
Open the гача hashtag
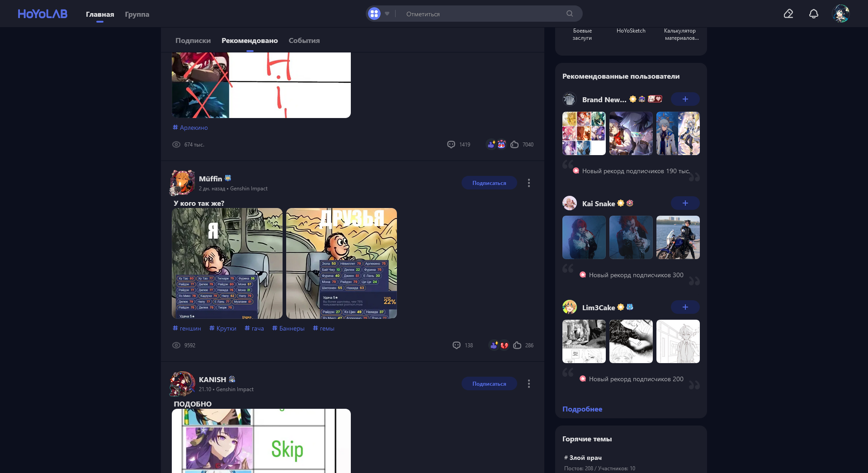click(x=254, y=328)
